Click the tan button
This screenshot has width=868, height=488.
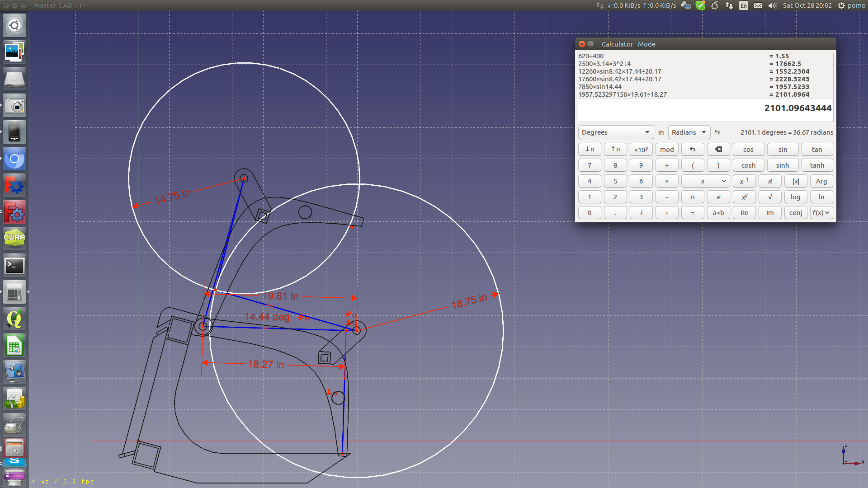817,150
